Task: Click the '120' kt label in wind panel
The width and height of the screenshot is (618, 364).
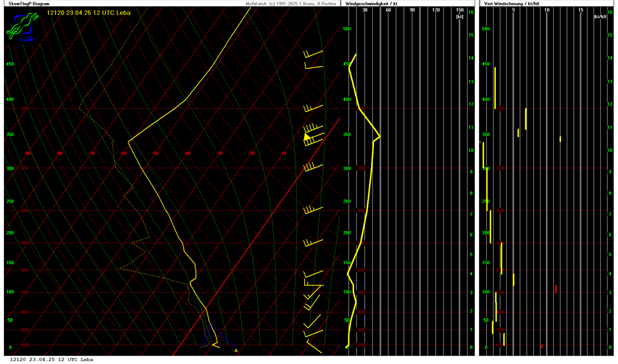Action: [x=436, y=10]
